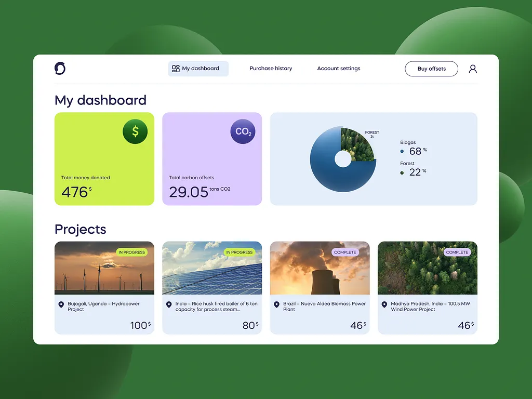This screenshot has width=532, height=399.
Task: Click the purple CO2 badge icon
Action: (x=243, y=132)
